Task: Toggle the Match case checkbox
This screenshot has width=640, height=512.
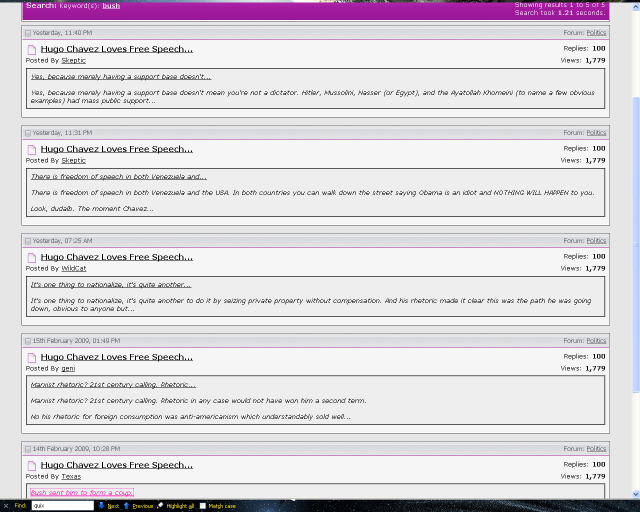Action: pyautogui.click(x=202, y=506)
